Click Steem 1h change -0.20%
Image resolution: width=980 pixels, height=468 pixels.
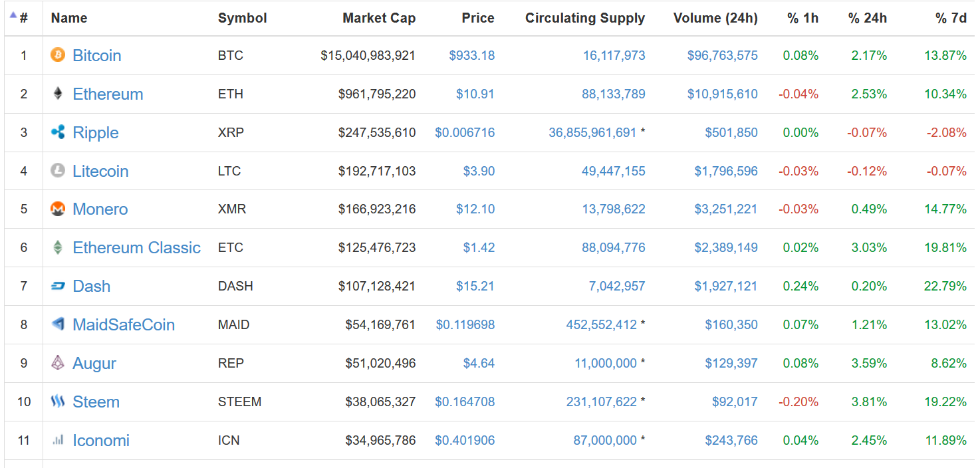pos(798,402)
